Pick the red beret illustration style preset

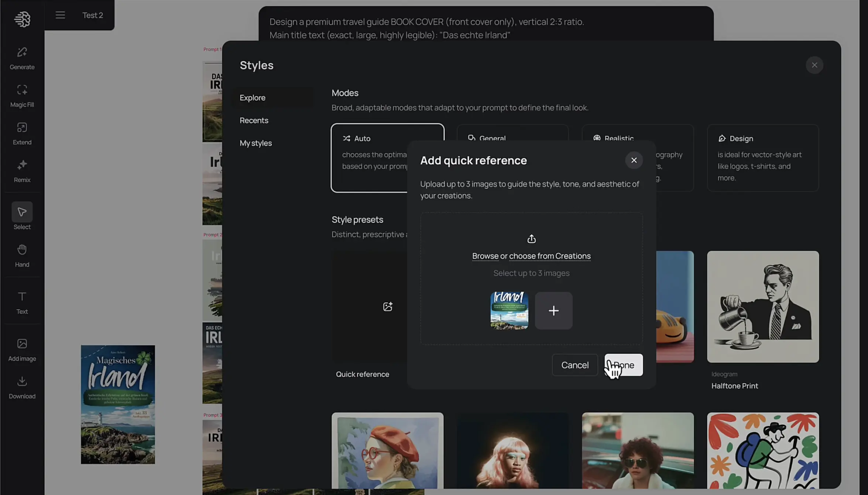click(x=387, y=450)
